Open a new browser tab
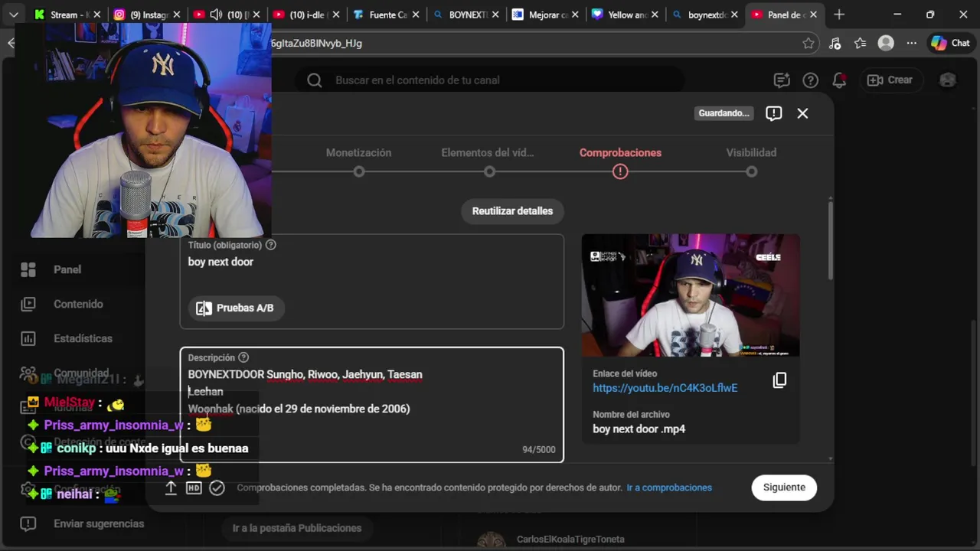Image resolution: width=980 pixels, height=551 pixels. coord(839,15)
